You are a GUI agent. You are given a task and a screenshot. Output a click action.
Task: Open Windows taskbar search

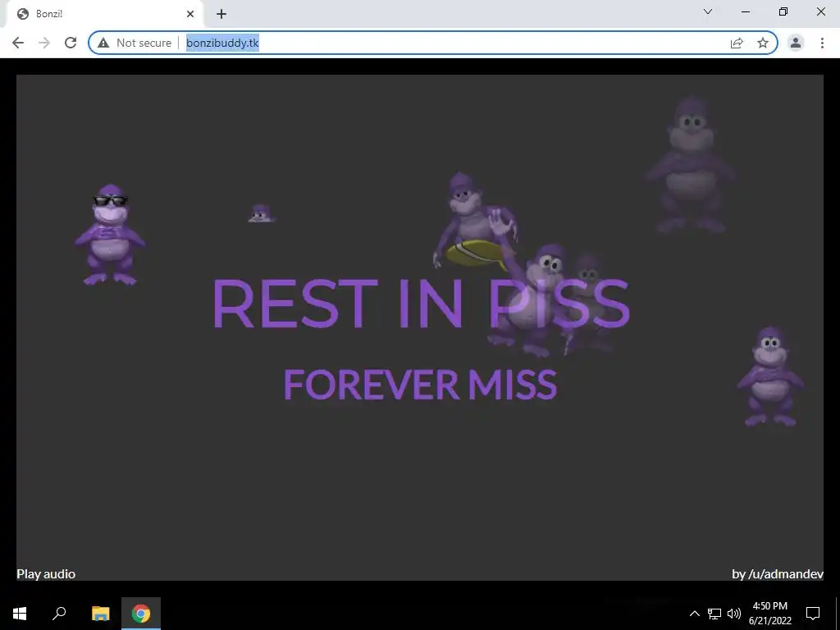[59, 614]
